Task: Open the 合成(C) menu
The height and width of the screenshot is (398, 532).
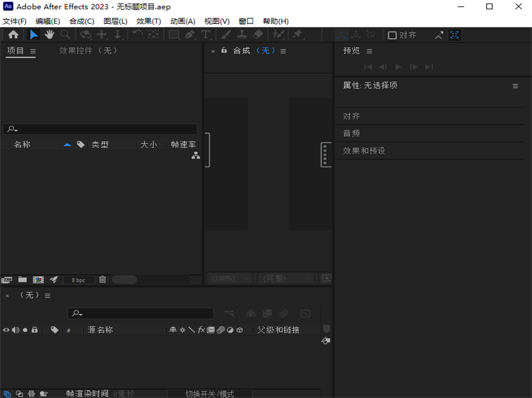Action: pos(82,21)
